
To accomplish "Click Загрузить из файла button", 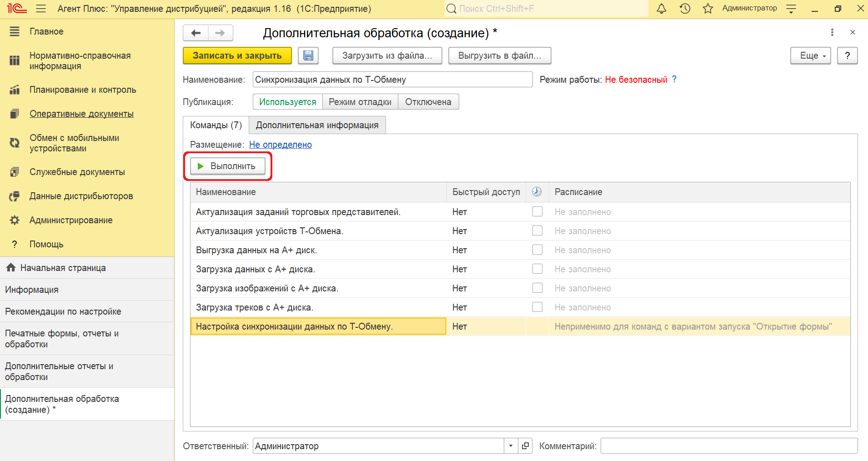I will point(387,55).
